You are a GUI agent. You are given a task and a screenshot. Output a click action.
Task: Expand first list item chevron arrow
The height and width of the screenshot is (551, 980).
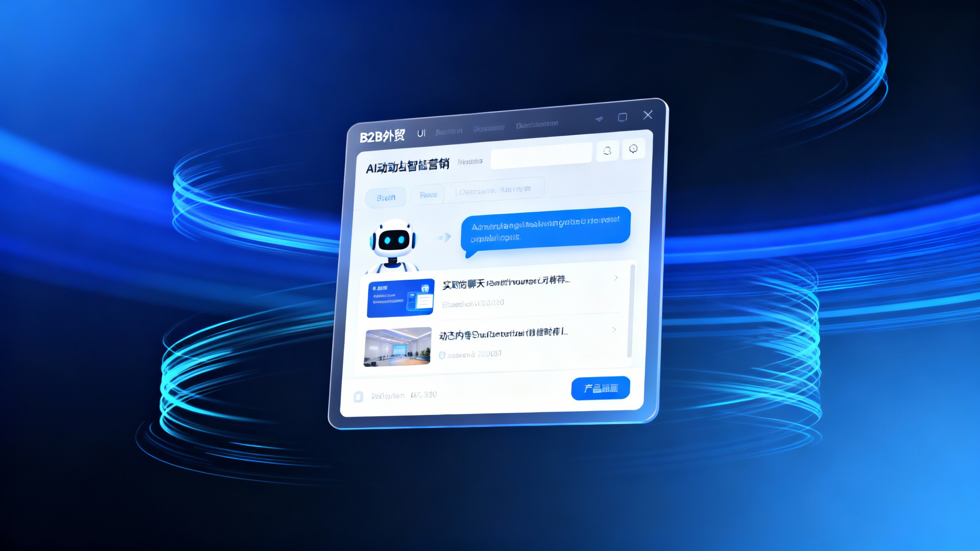(x=616, y=278)
